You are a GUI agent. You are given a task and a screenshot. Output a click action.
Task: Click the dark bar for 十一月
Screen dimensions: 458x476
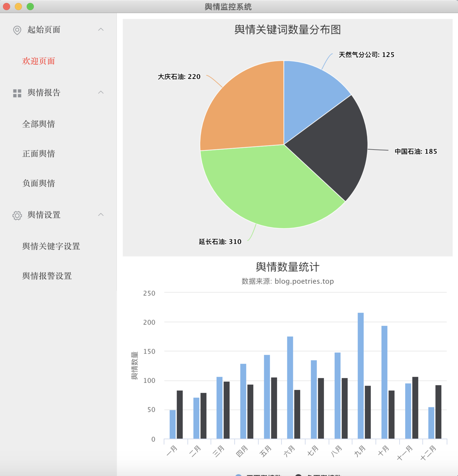click(415, 408)
